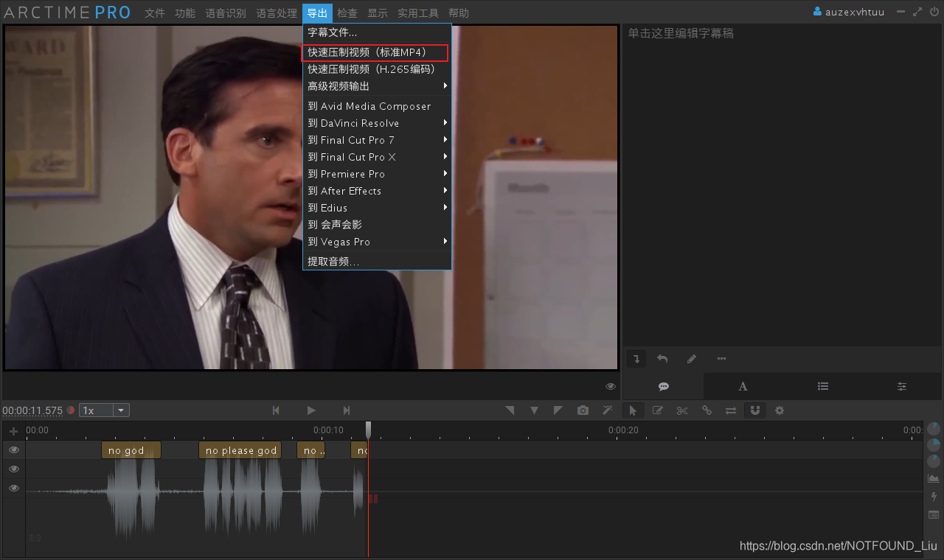This screenshot has height=560, width=944.
Task: Open the 语音识别 menu
Action: [x=226, y=13]
